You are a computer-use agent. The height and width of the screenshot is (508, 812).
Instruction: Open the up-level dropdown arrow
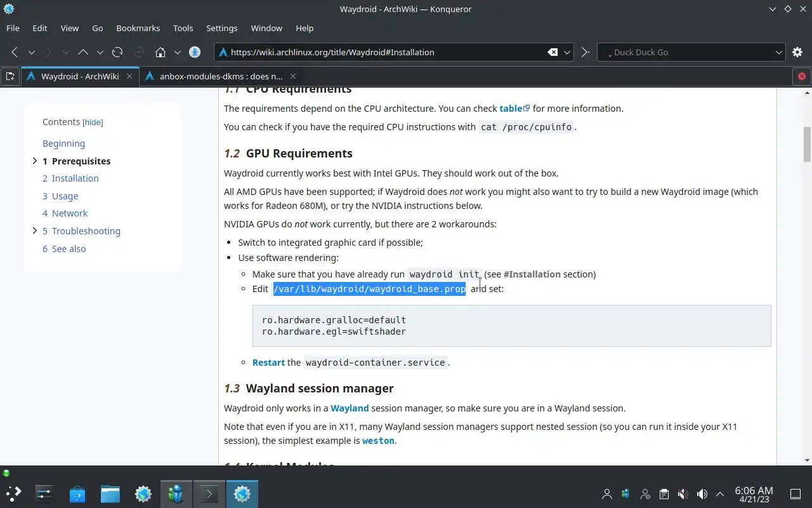click(x=100, y=52)
